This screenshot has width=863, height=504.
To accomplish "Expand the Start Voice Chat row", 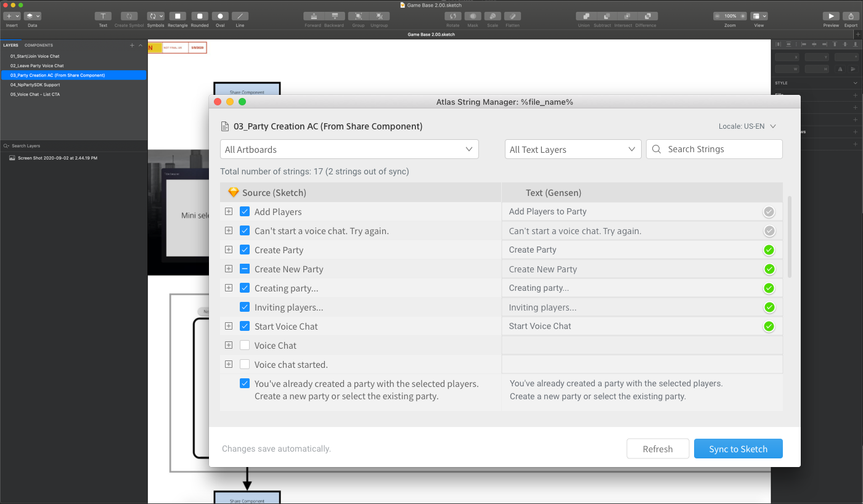I will pyautogui.click(x=229, y=326).
